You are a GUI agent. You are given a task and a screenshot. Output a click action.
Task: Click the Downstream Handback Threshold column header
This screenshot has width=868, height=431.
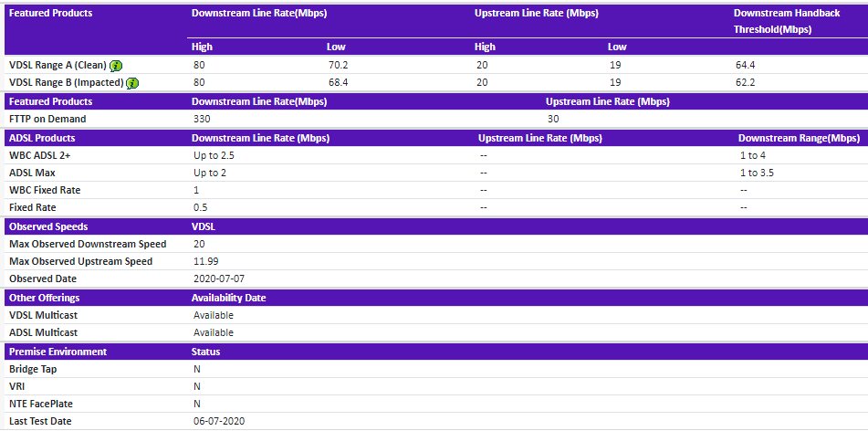787,21
